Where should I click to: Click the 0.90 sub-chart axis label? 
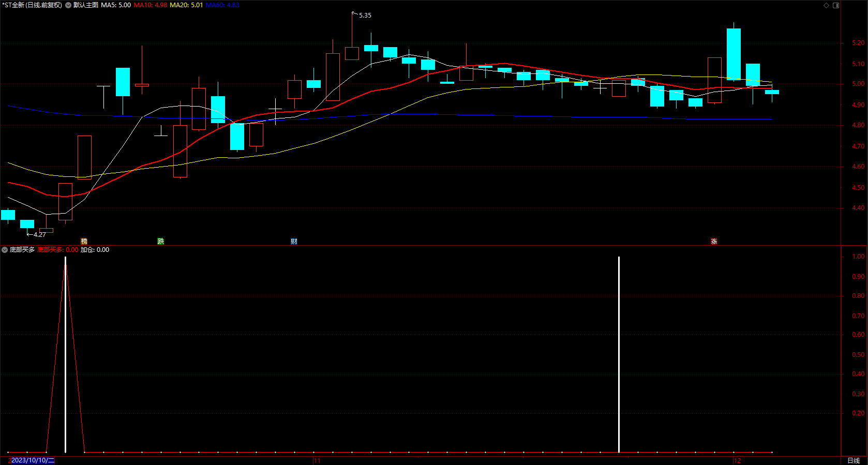coord(858,277)
